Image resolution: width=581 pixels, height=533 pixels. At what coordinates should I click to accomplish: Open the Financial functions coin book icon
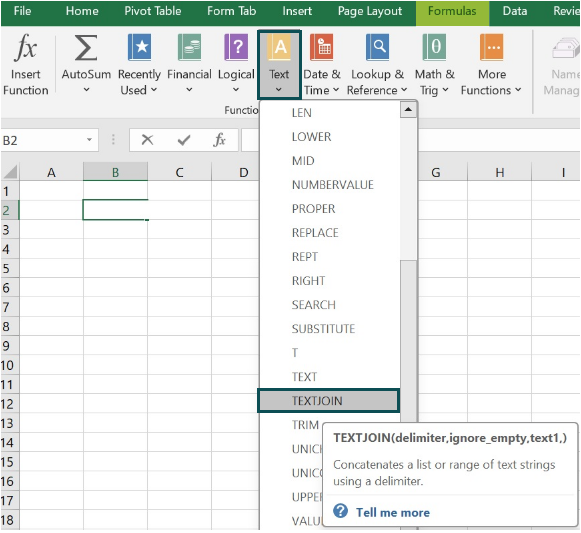[189, 47]
